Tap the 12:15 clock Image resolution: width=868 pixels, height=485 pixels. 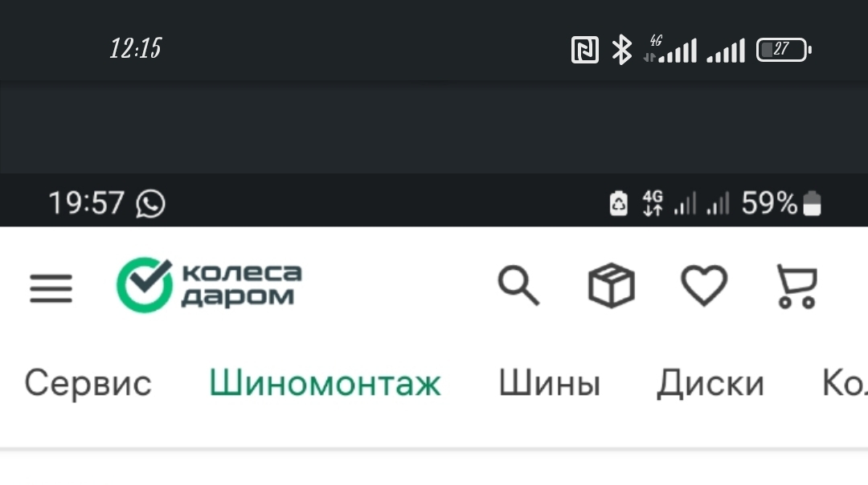[x=136, y=49]
